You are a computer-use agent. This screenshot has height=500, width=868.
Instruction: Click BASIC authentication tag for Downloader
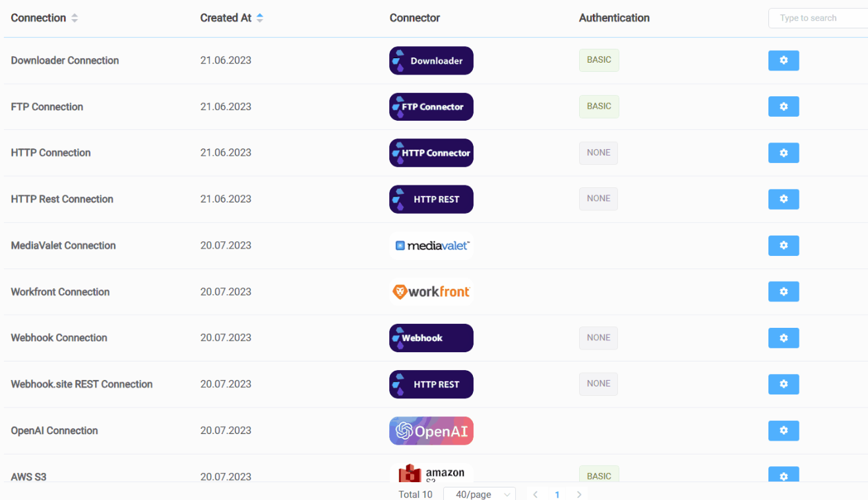[x=599, y=60]
